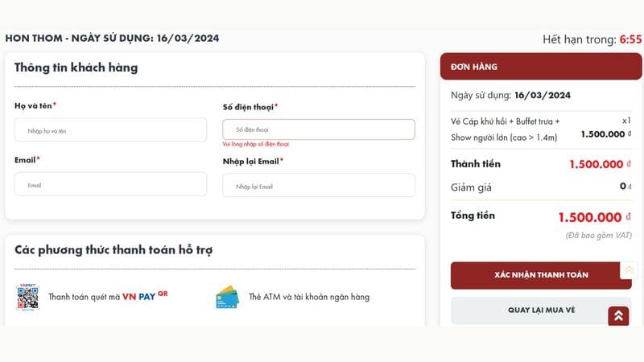Select Thanh toán quét mã VNPAY QR option
644x362 pixels.
108,296
